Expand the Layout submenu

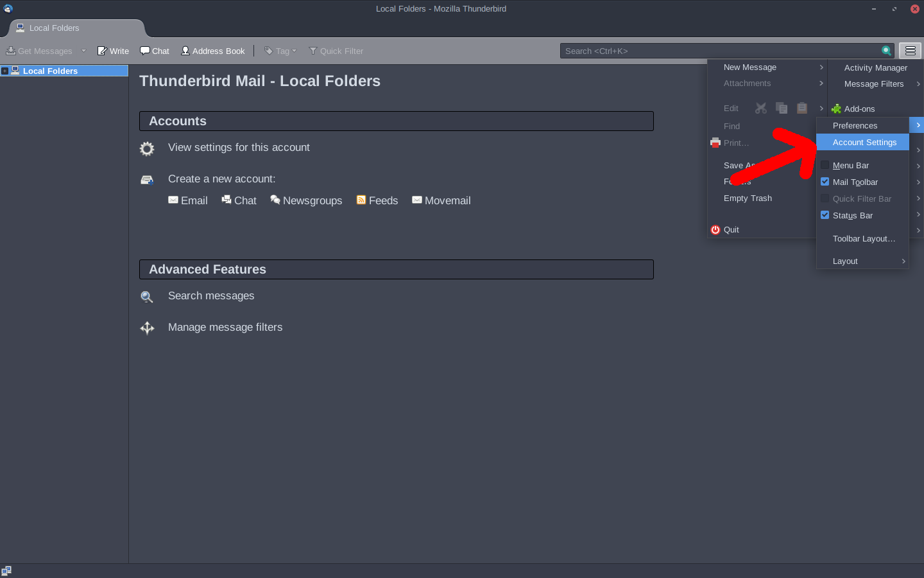(x=862, y=261)
